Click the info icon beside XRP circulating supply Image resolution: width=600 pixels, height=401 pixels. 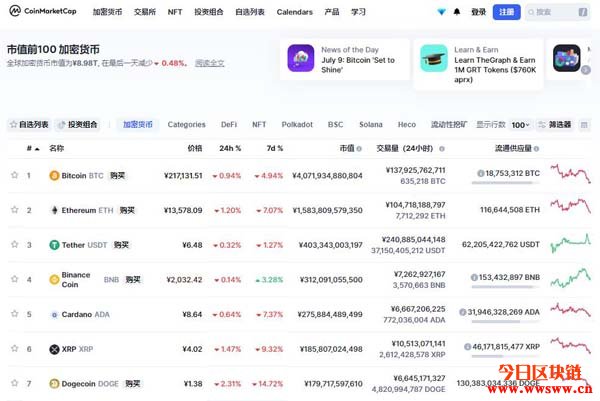(x=467, y=347)
